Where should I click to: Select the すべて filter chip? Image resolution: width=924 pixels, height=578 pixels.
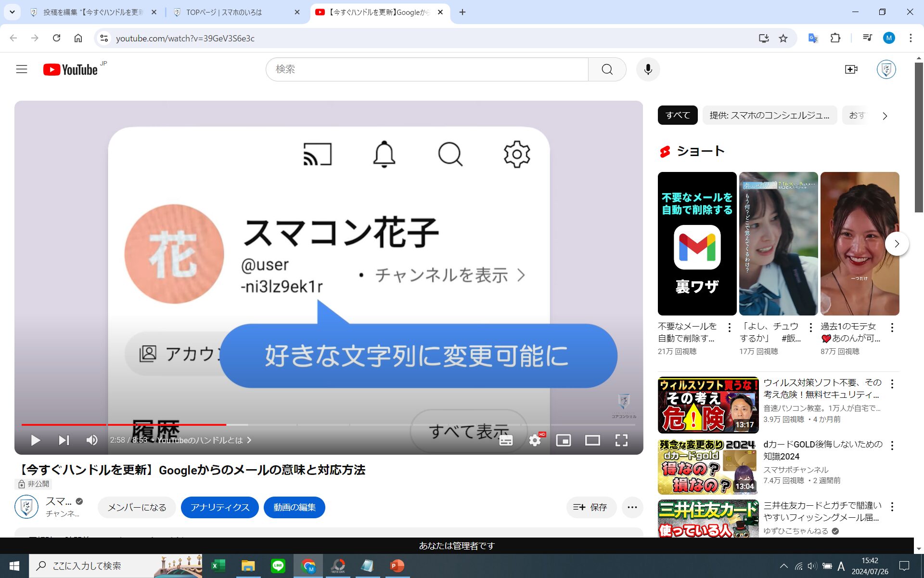[678, 115]
